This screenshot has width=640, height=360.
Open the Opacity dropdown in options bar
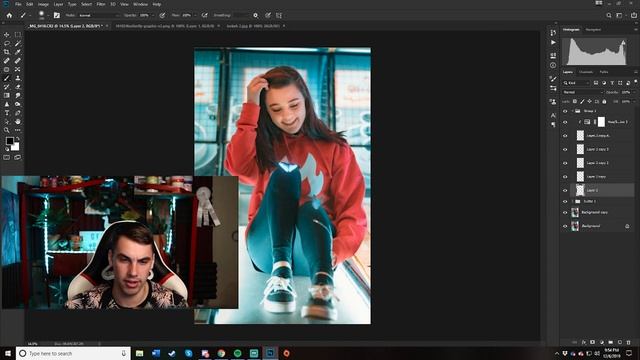[x=152, y=15]
